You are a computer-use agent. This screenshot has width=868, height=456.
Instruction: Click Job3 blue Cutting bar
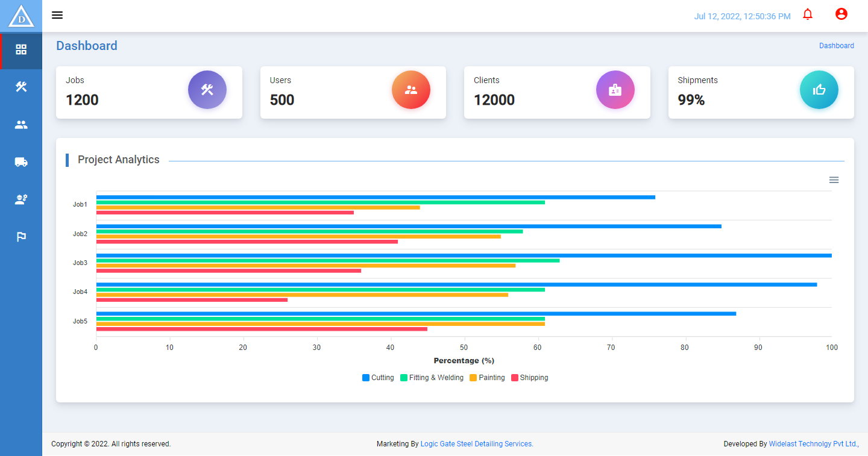click(x=464, y=255)
